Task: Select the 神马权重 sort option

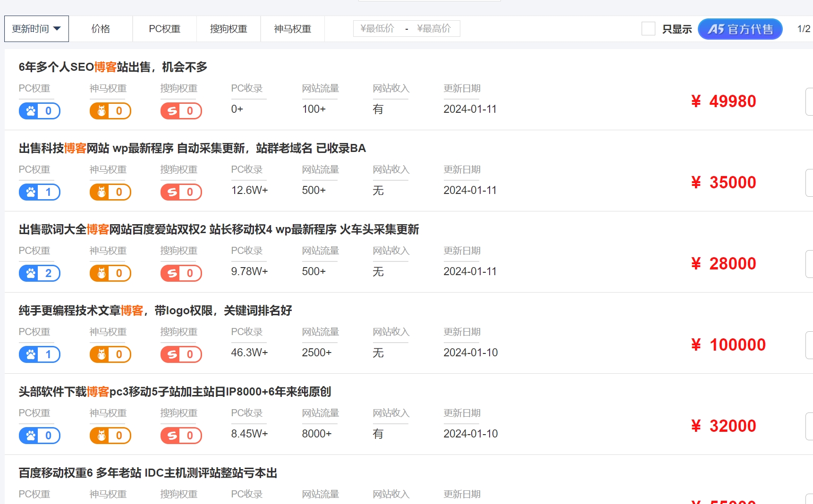Action: pyautogui.click(x=293, y=29)
